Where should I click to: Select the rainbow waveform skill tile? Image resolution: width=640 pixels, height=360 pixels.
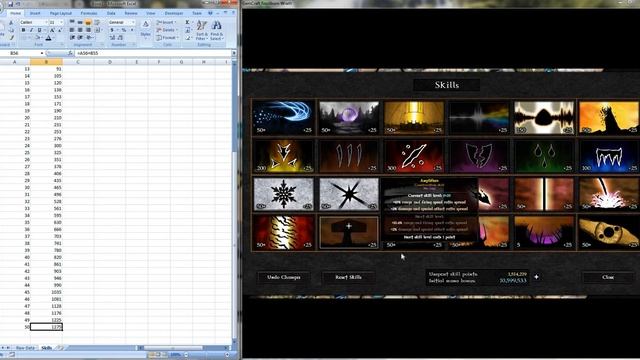(479, 118)
